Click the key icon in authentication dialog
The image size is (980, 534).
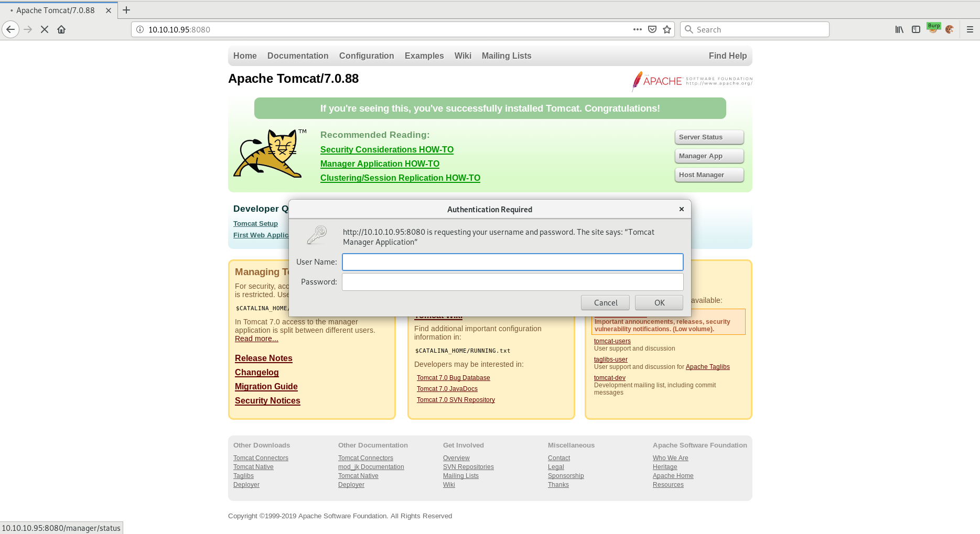click(317, 235)
